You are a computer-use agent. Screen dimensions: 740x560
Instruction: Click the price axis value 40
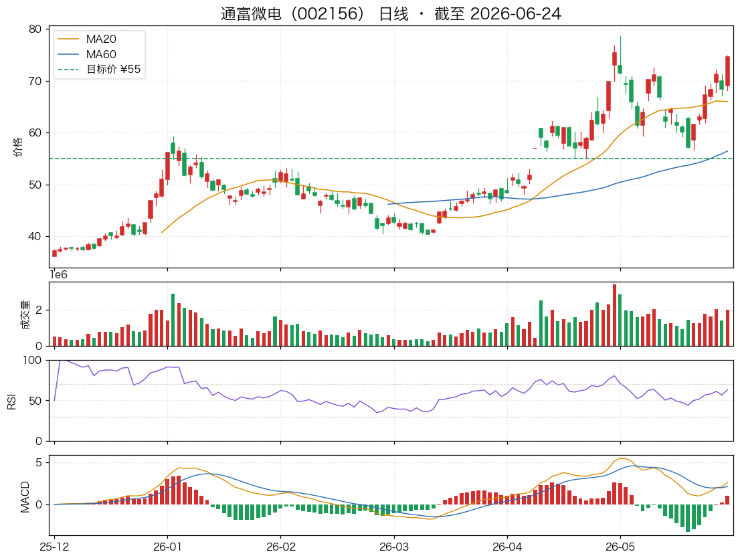(x=35, y=236)
